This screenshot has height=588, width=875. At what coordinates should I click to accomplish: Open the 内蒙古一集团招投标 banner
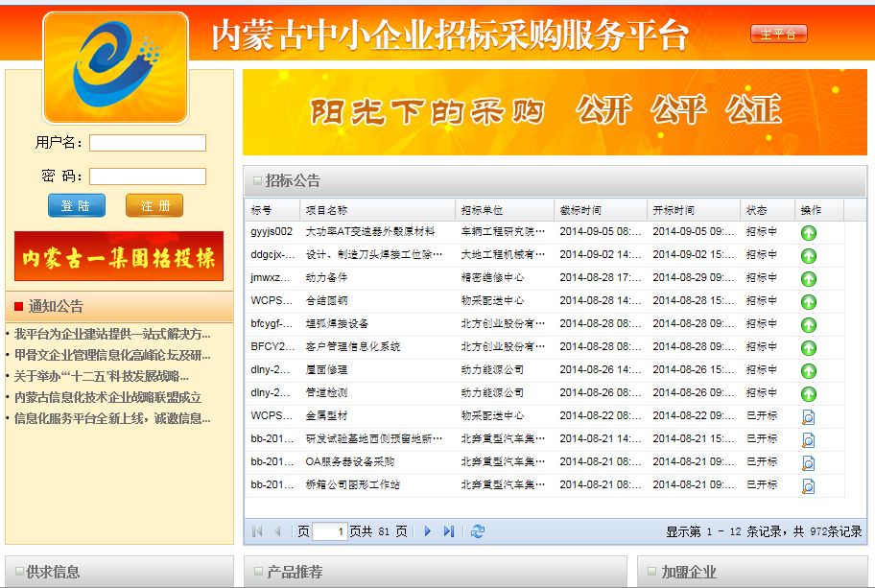point(119,256)
